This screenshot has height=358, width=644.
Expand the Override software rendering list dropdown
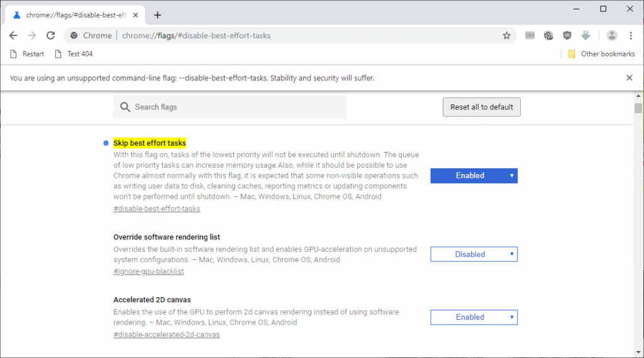pos(474,254)
